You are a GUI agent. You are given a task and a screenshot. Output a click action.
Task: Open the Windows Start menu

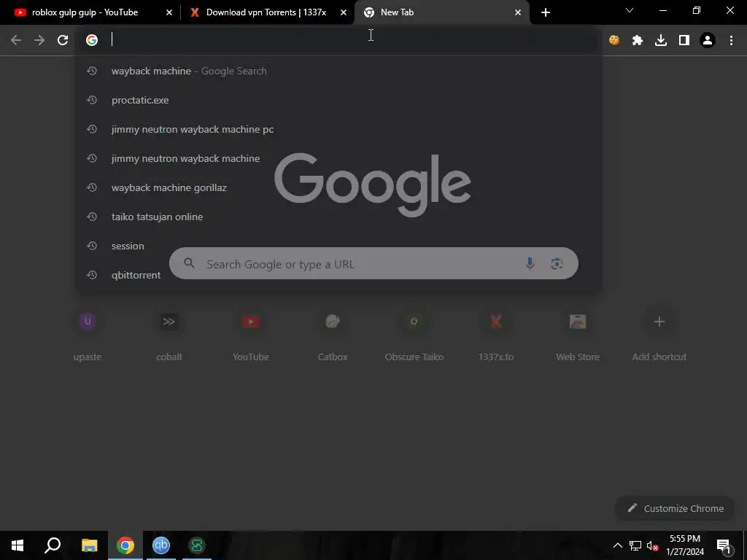(18, 545)
